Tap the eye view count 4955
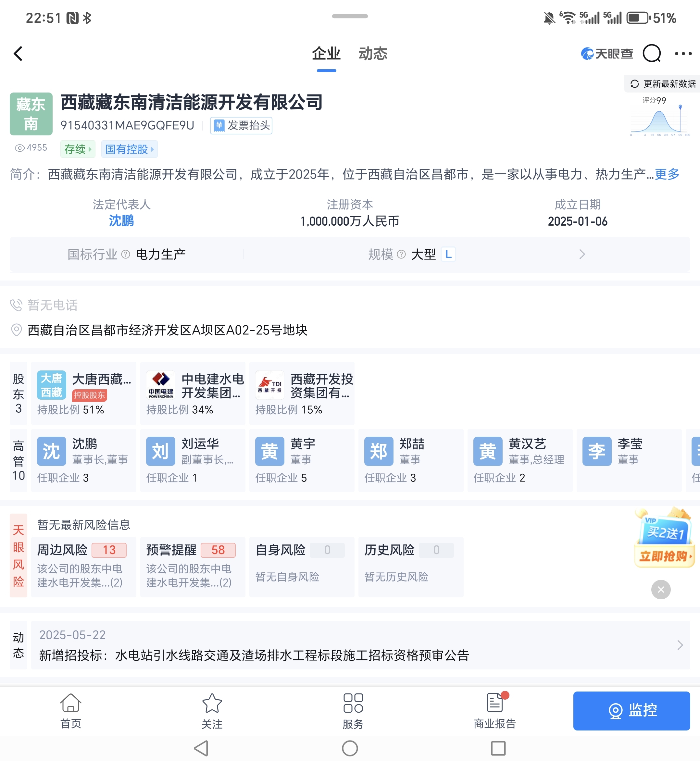The width and height of the screenshot is (700, 761). point(31,148)
